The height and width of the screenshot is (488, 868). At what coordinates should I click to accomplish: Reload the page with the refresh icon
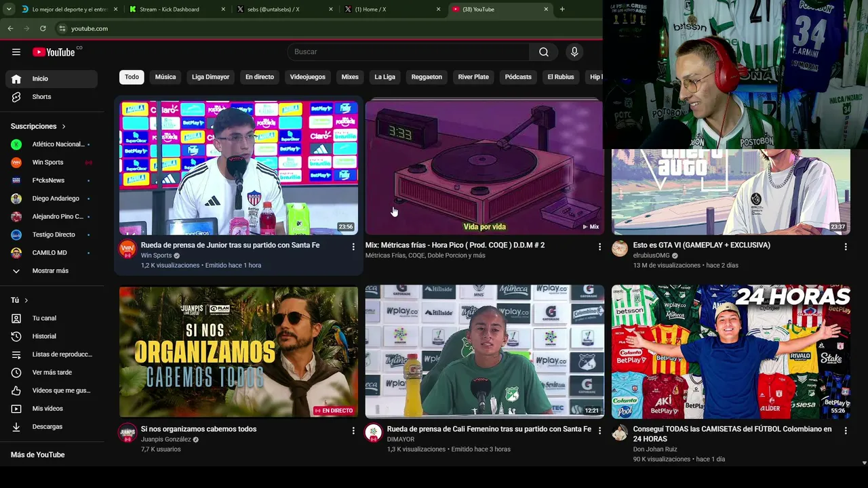pos(43,28)
